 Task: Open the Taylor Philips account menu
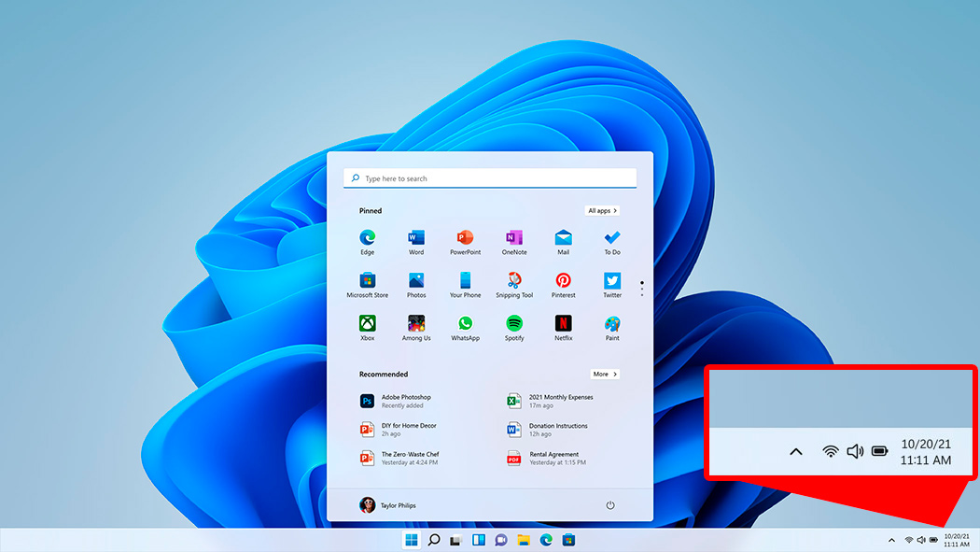tap(387, 505)
